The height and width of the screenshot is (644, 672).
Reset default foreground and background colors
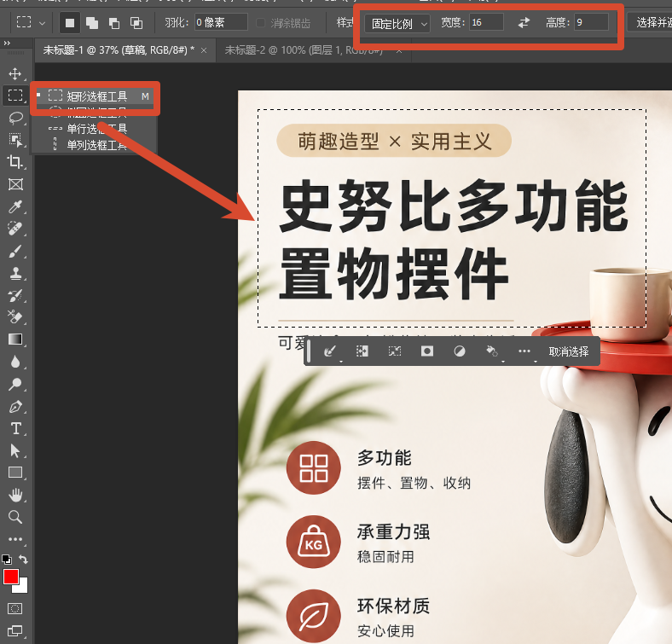point(7,559)
